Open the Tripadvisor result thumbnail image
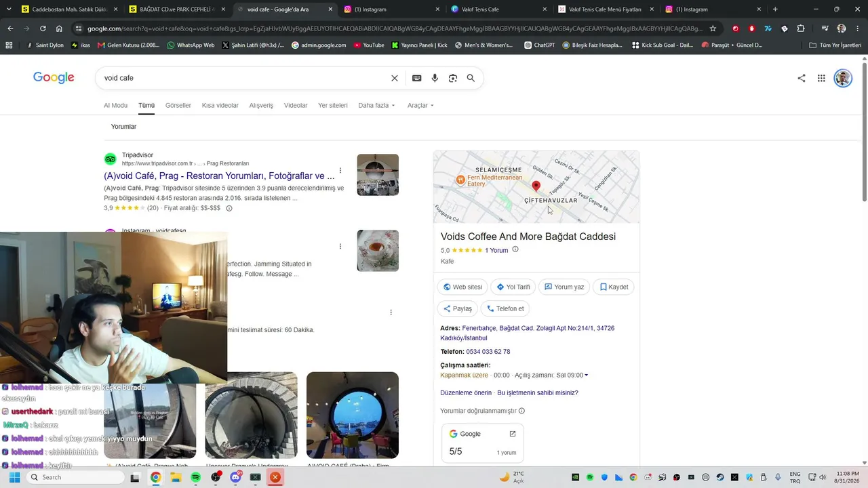 (x=378, y=175)
